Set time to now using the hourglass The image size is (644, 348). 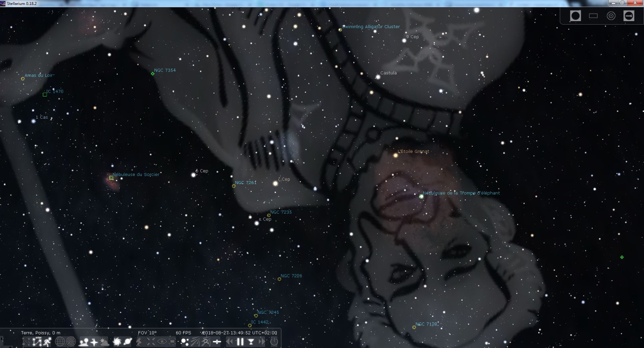pos(251,342)
